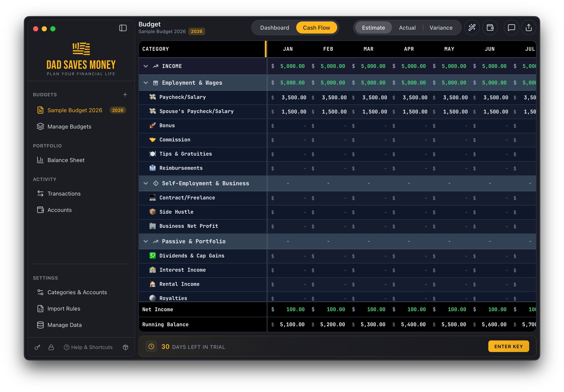Add a new budget with plus icon
This screenshot has width=564, height=392.
pos(125,95)
